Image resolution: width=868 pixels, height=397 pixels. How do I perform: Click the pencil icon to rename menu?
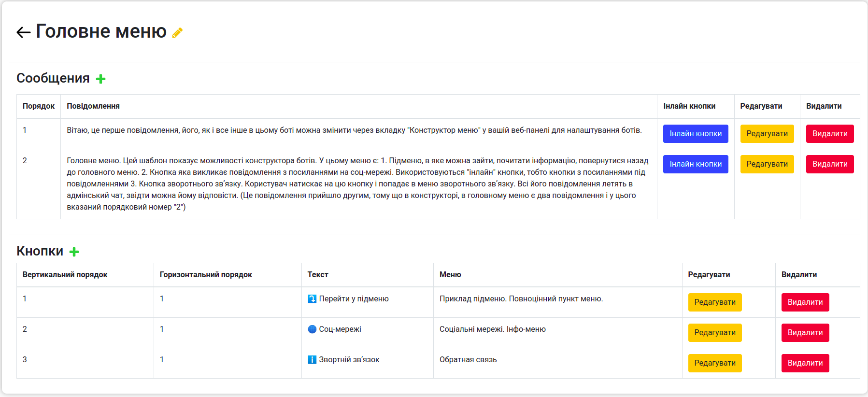coord(177,33)
